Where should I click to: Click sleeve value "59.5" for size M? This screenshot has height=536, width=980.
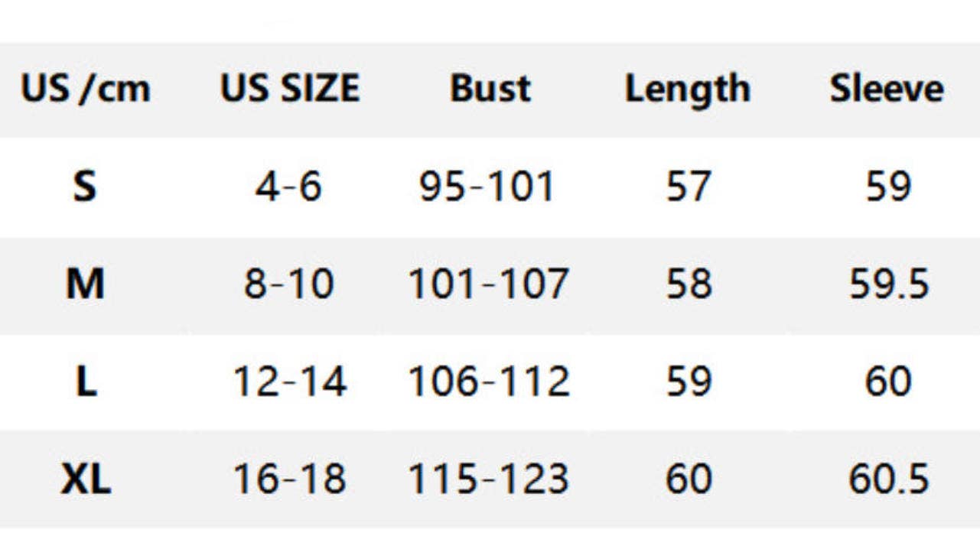coord(888,284)
